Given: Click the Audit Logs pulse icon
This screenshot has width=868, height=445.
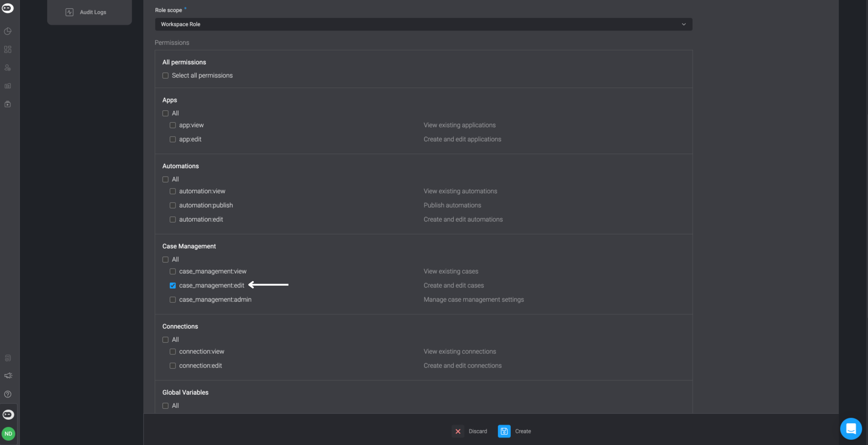Looking at the screenshot, I should (x=69, y=12).
